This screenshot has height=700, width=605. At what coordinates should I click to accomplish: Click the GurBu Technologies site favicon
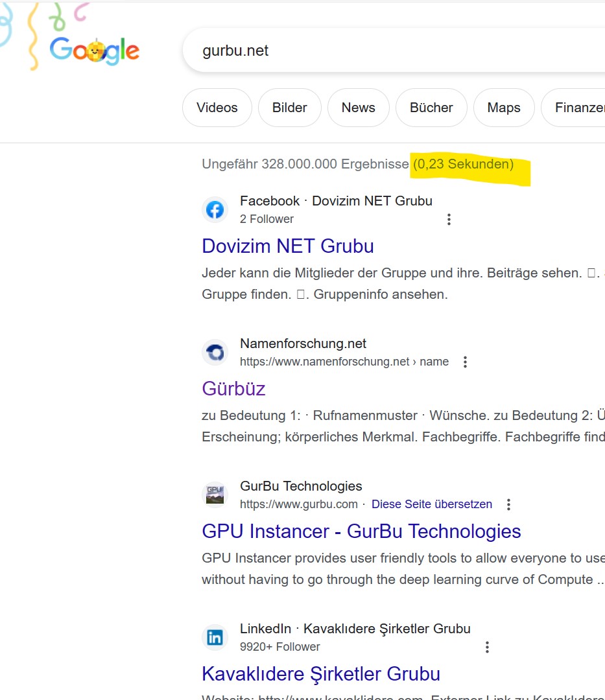215,495
